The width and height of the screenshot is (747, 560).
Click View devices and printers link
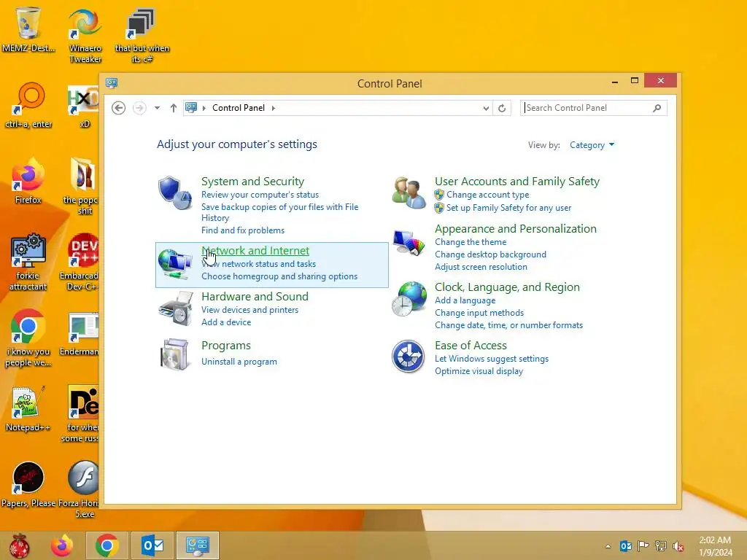(249, 310)
